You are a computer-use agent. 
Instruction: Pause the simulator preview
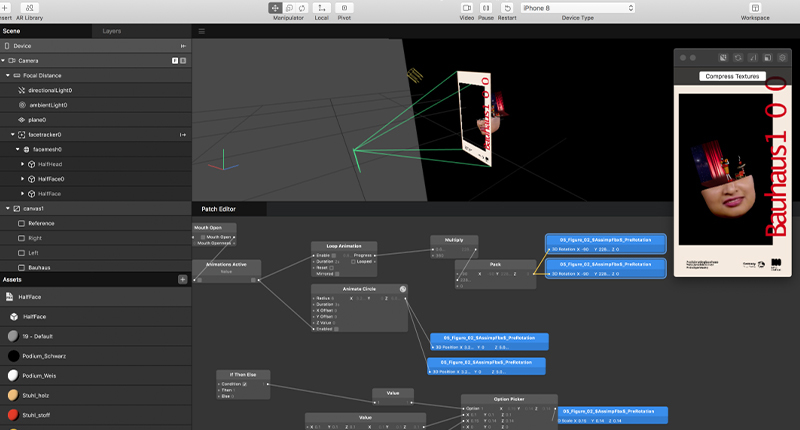coord(485,8)
